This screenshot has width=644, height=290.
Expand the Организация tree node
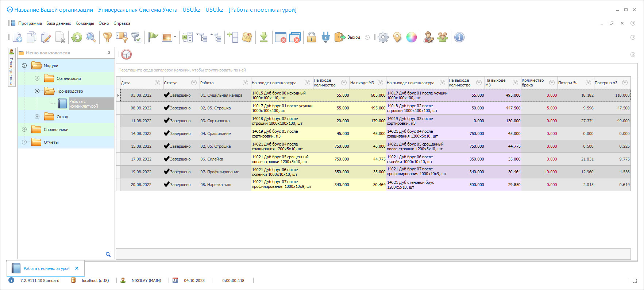pos(37,78)
